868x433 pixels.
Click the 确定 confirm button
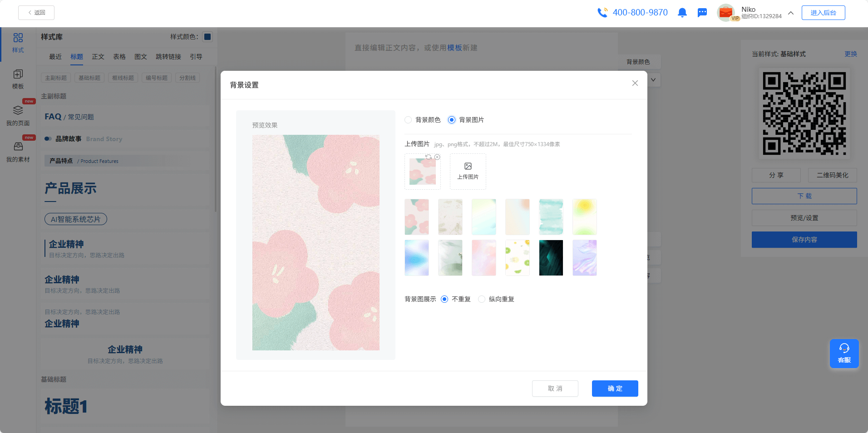point(615,389)
